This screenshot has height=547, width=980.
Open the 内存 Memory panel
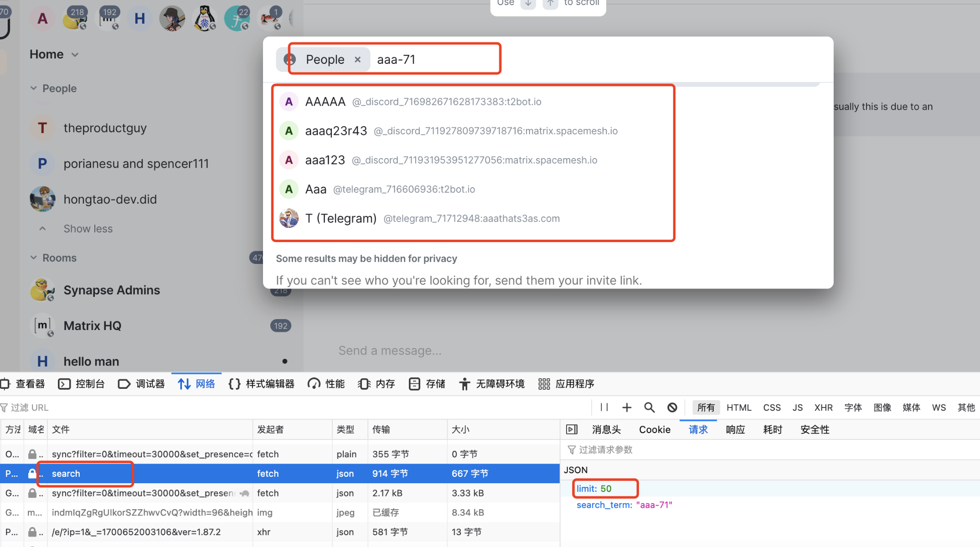point(385,384)
